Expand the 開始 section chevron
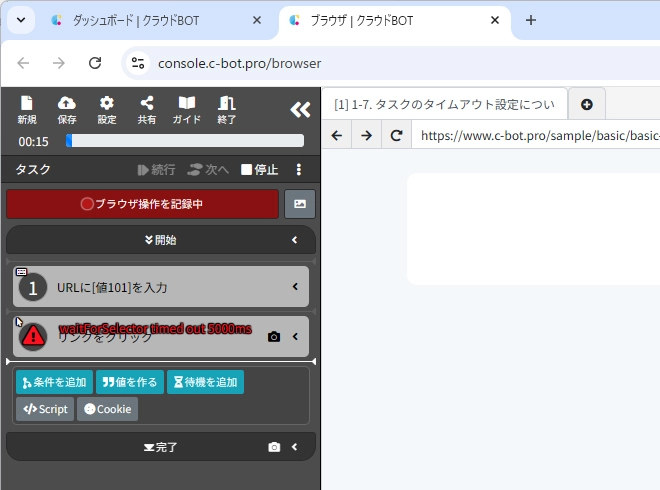The width and height of the screenshot is (660, 490). (295, 240)
